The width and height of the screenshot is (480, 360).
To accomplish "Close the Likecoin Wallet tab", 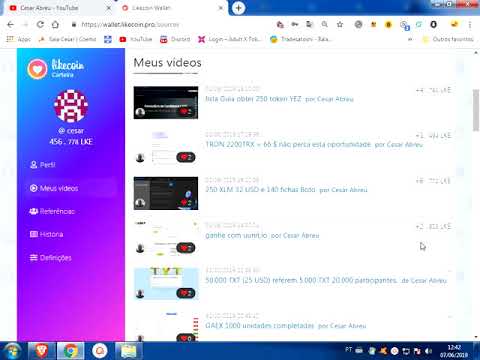I will (220, 8).
